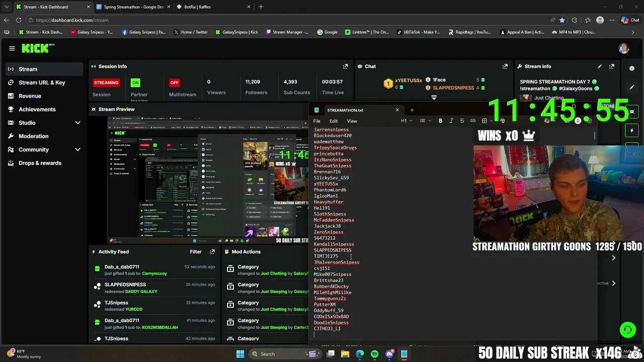
Task: Open the Google bookmark
Action: tap(327, 32)
